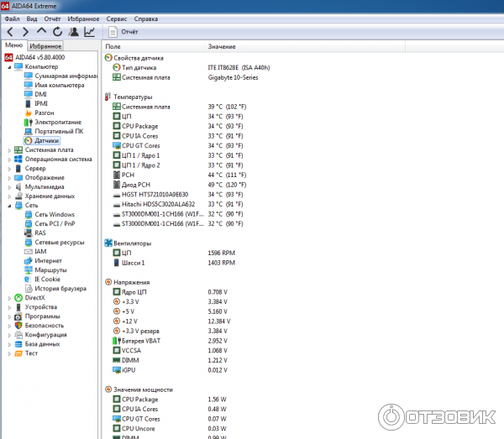Click the IAM mail icon

coord(29,252)
